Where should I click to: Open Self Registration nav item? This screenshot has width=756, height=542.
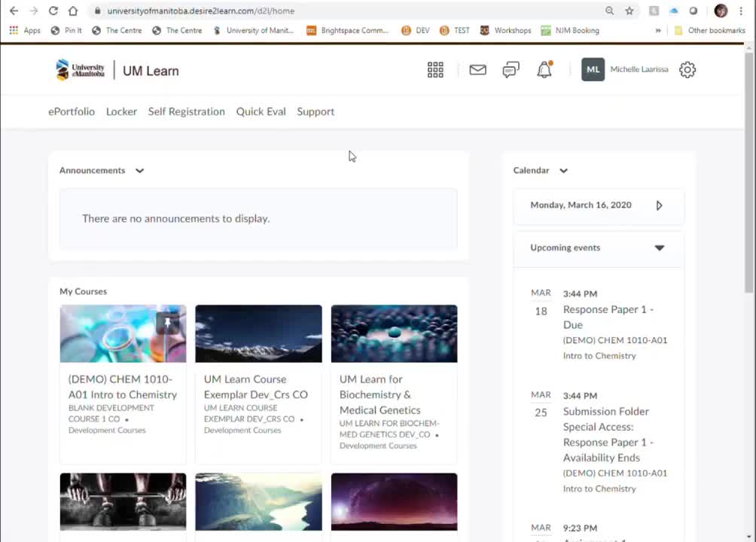coord(186,111)
